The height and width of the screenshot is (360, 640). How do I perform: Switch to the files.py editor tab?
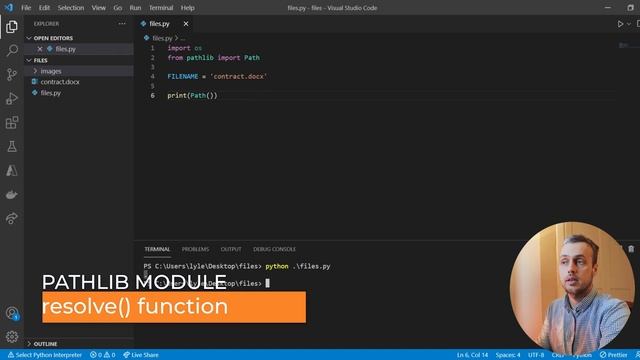coord(160,24)
